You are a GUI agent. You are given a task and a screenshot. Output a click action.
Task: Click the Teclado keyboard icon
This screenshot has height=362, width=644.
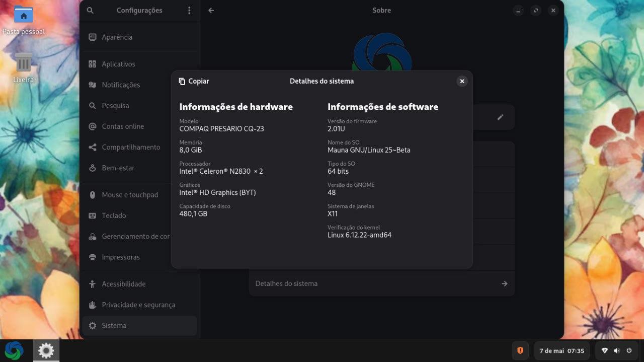pos(92,215)
